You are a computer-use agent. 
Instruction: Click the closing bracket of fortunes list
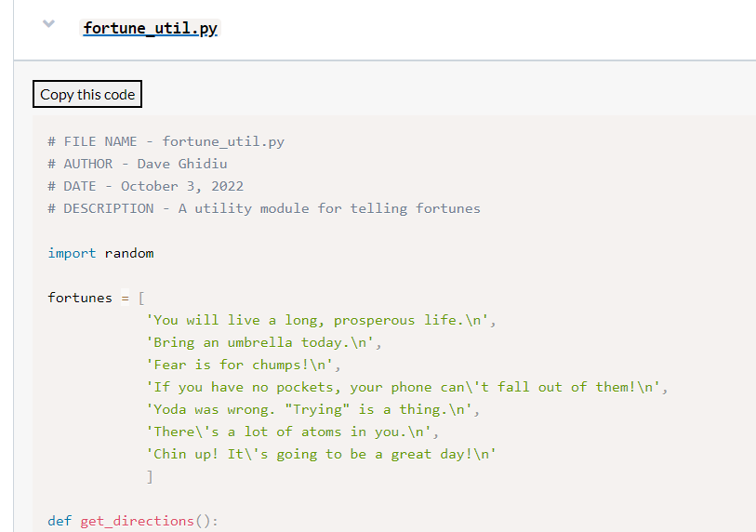150,476
